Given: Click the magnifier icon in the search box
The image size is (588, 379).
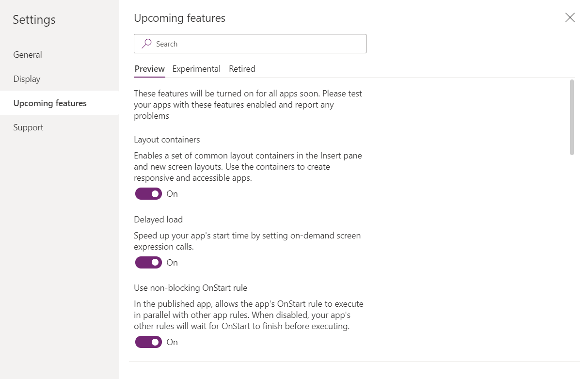Looking at the screenshot, I should (146, 44).
